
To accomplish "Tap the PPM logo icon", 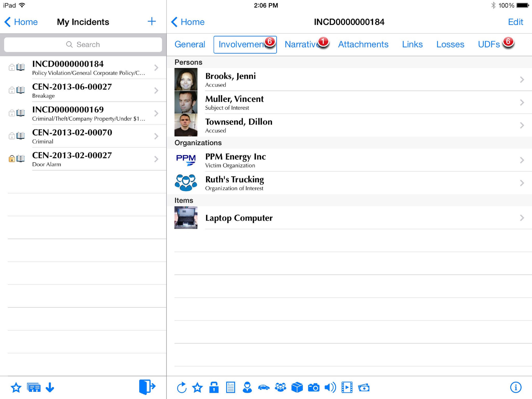I will pyautogui.click(x=186, y=160).
